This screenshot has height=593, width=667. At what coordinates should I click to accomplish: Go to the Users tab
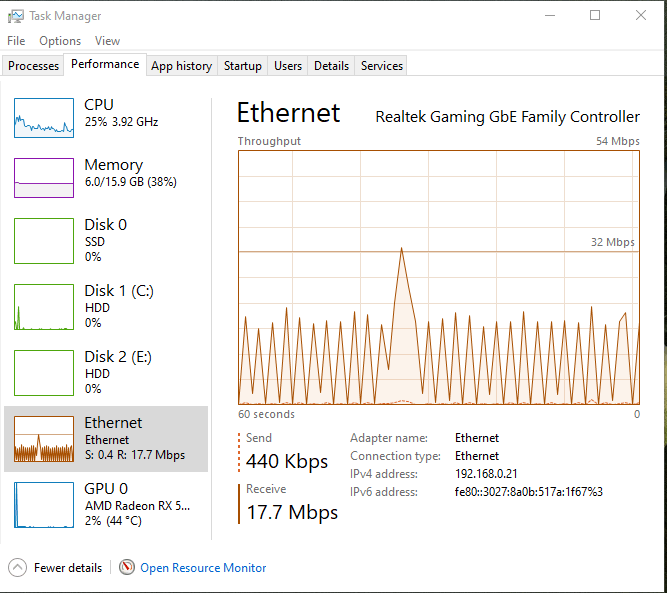288,66
